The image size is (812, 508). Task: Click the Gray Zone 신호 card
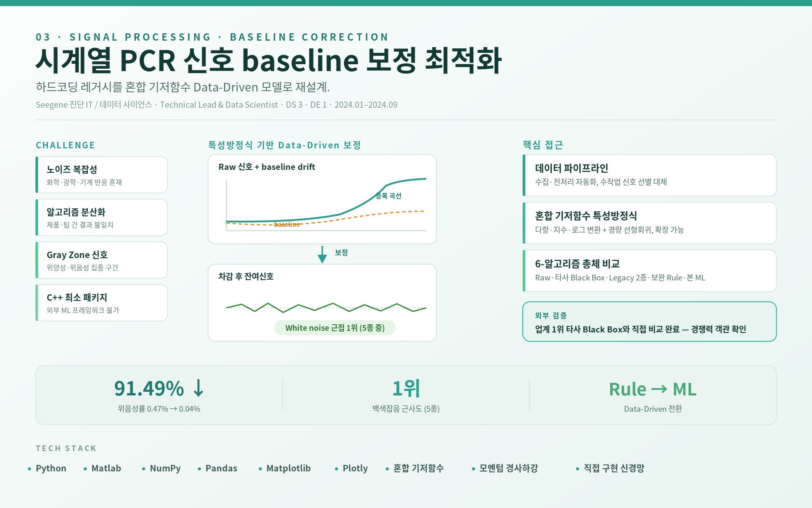tap(101, 260)
